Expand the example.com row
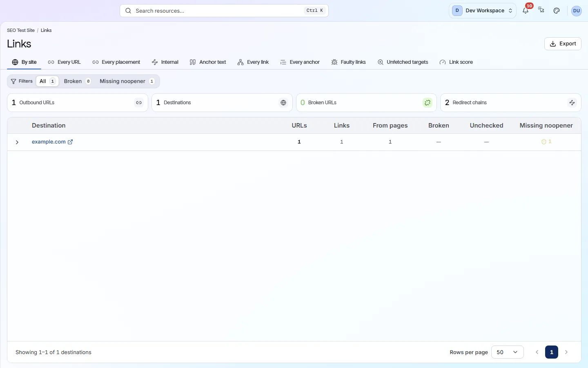Screen dimensions: 588x368 pos(17,142)
